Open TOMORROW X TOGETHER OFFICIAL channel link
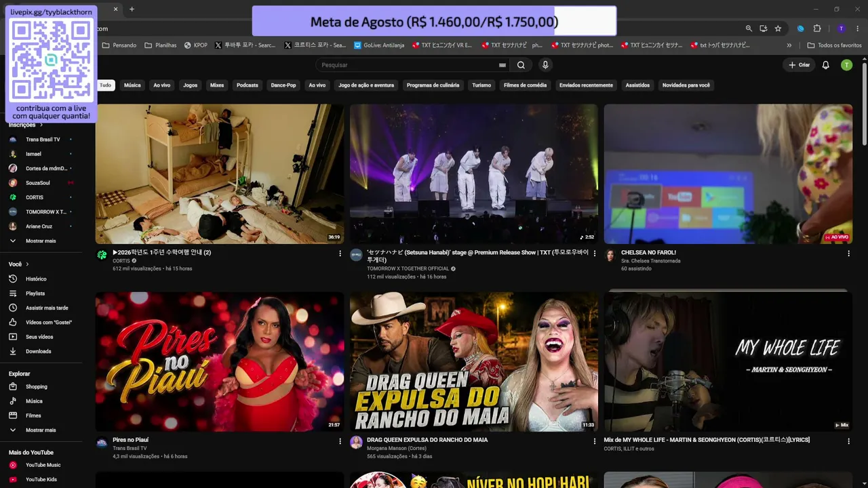The width and height of the screenshot is (868, 488). [x=408, y=269]
